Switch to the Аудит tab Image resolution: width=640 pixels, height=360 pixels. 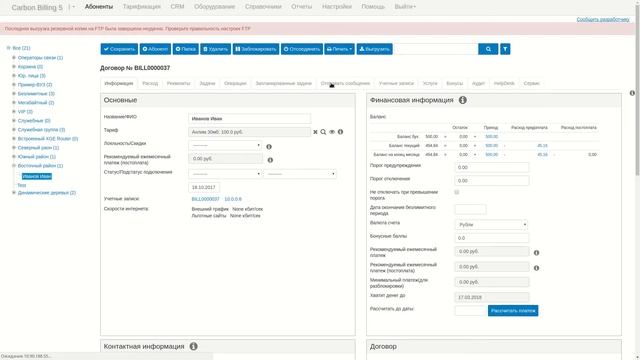pyautogui.click(x=478, y=83)
